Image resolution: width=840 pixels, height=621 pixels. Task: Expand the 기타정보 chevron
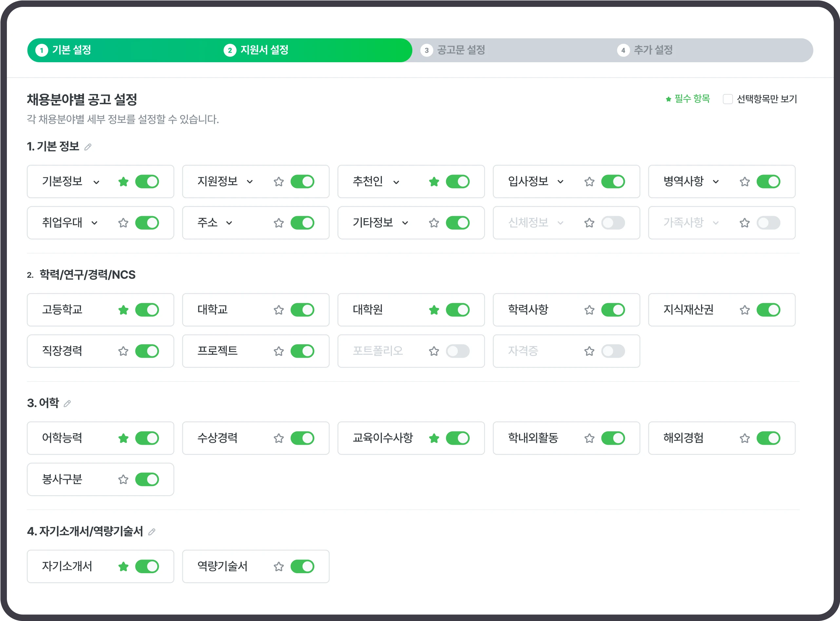405,223
